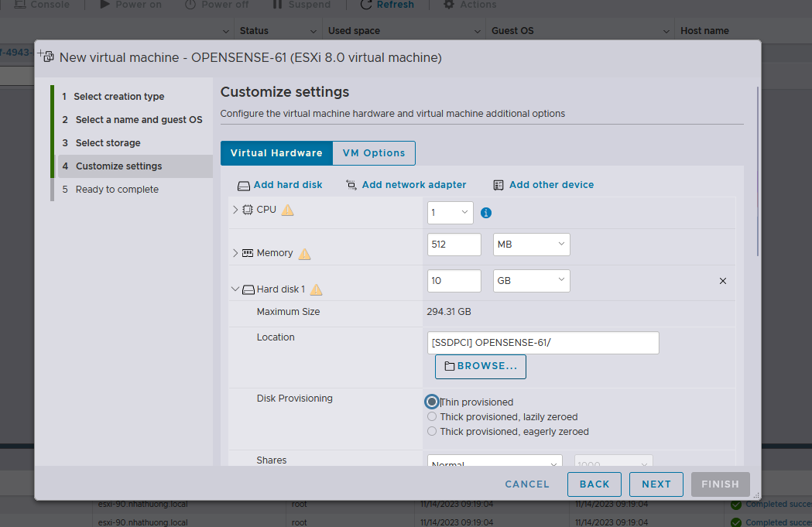Click the Memory warning triangle icon

tap(304, 254)
